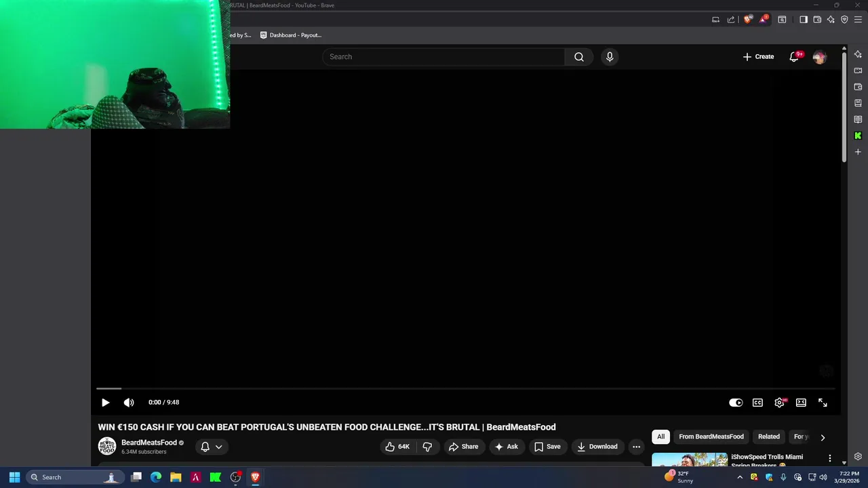
Task: Enter fullscreen mode in the player
Action: tap(823, 403)
